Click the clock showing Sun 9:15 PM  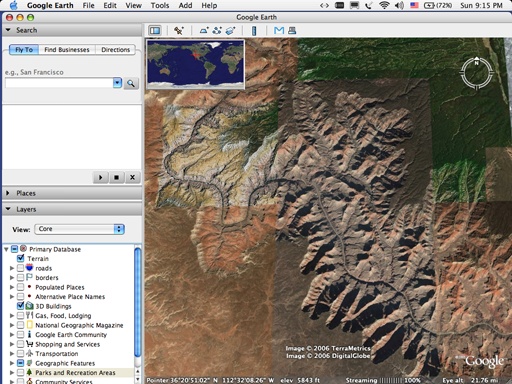(x=481, y=5)
